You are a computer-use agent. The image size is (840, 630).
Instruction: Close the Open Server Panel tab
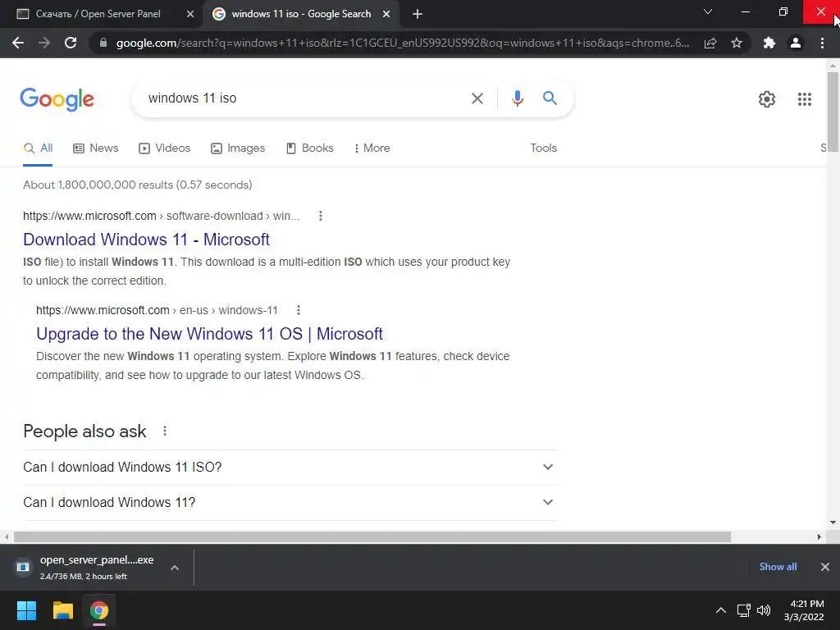tap(190, 14)
